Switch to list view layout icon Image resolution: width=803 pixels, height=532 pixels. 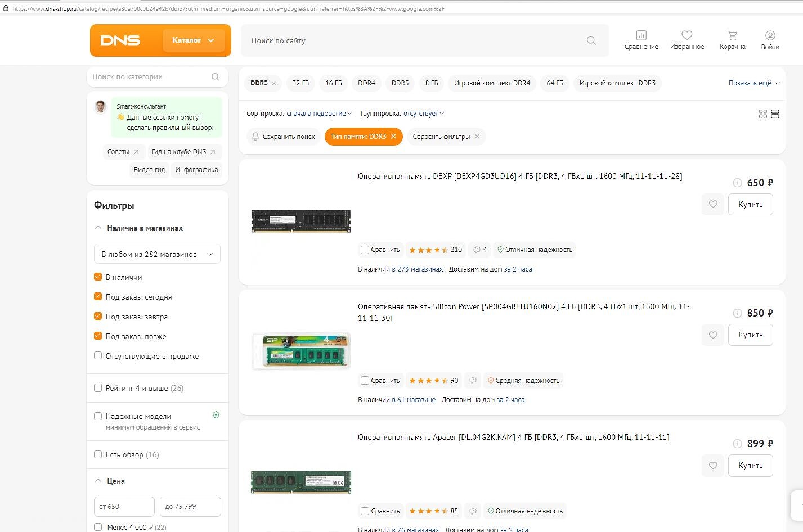[x=775, y=114]
